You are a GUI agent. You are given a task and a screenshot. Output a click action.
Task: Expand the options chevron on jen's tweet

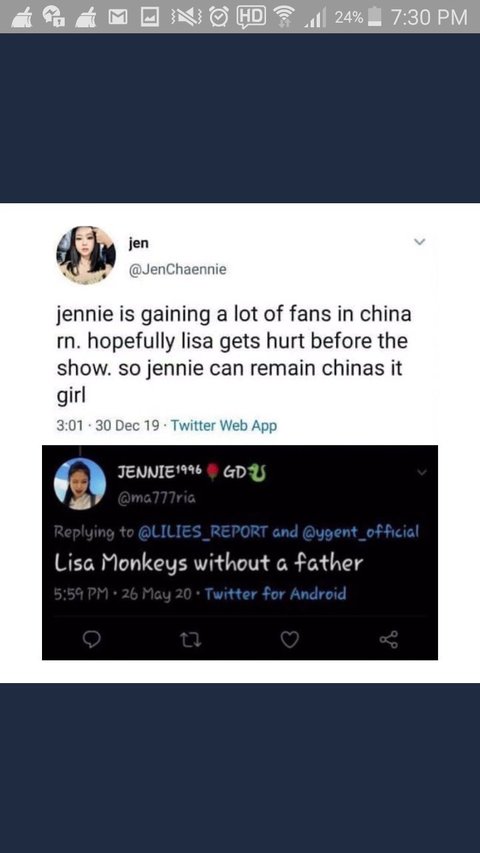tap(419, 242)
